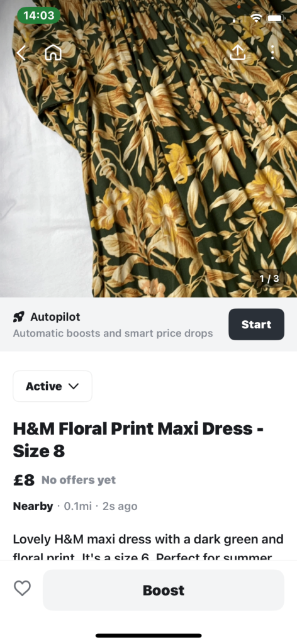Viewport: 297px width, 644px height.
Task: Boost this listing
Action: click(164, 590)
